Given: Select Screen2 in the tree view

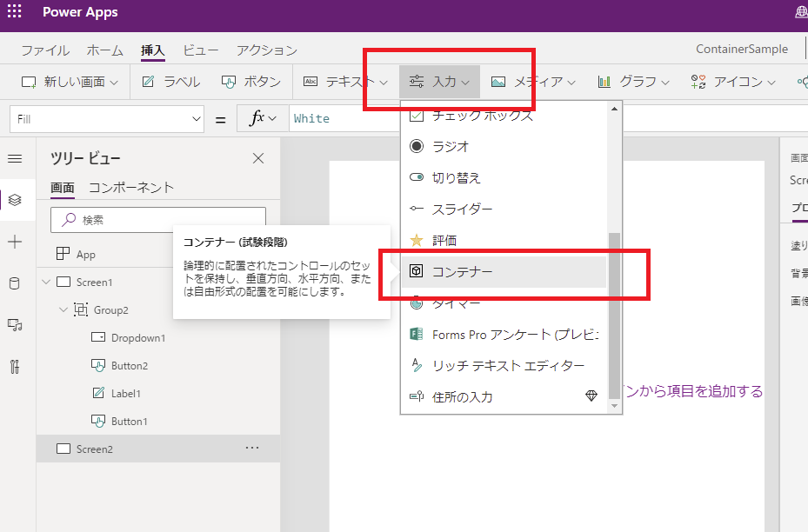Looking at the screenshot, I should click(158, 449).
